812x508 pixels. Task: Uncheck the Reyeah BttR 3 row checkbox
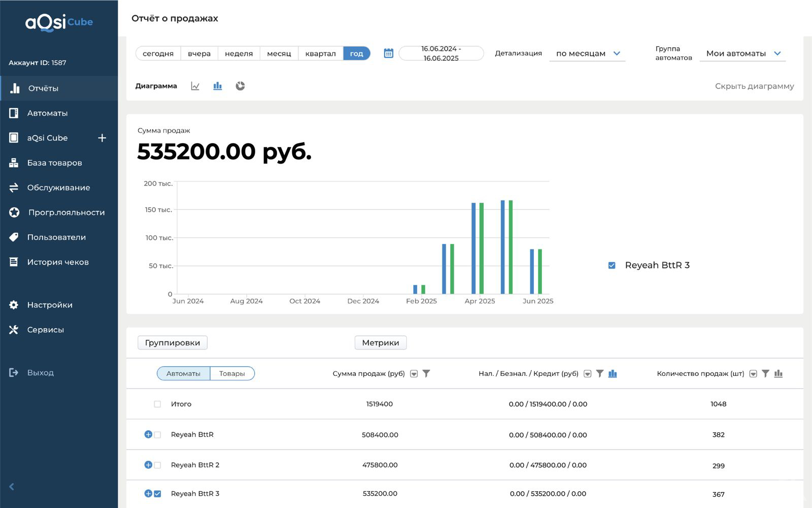coord(157,494)
